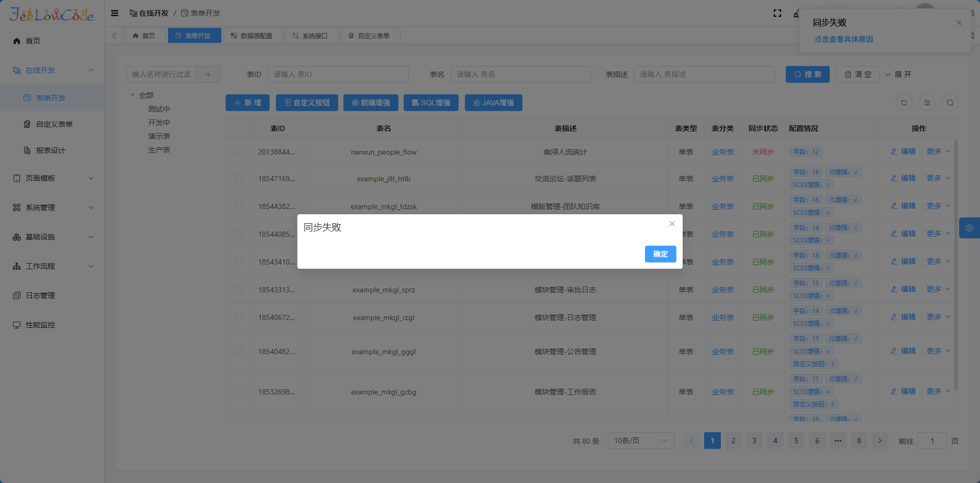Click the refresh table icon
The width and height of the screenshot is (980, 483).
point(904,103)
